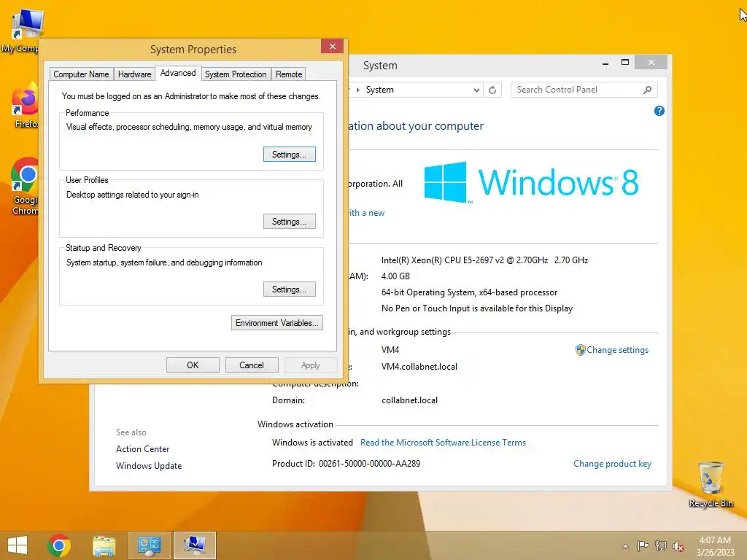Click the '4.00 GB' installed memory value
747x560 pixels.
click(x=395, y=276)
